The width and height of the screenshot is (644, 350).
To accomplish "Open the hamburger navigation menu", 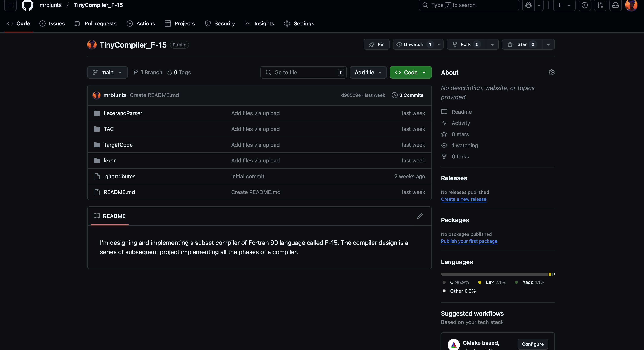I will (x=10, y=5).
